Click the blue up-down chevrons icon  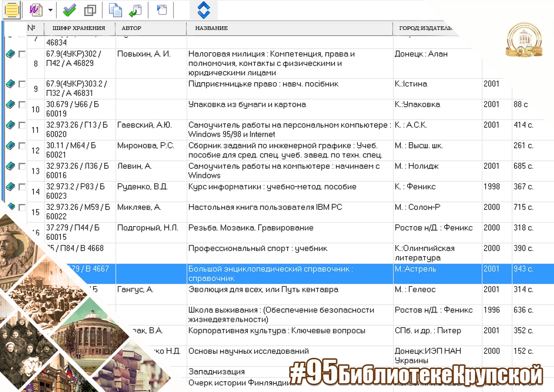204,10
